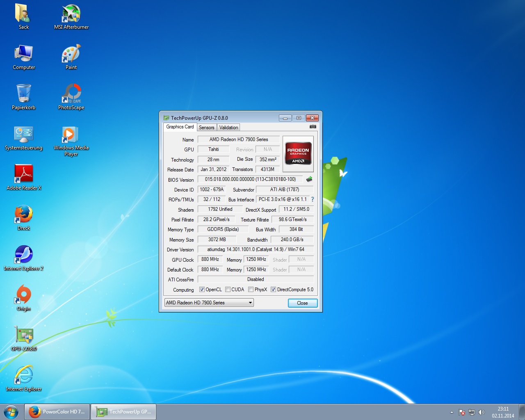Click Shaders value 1792 Unified

pyautogui.click(x=220, y=209)
